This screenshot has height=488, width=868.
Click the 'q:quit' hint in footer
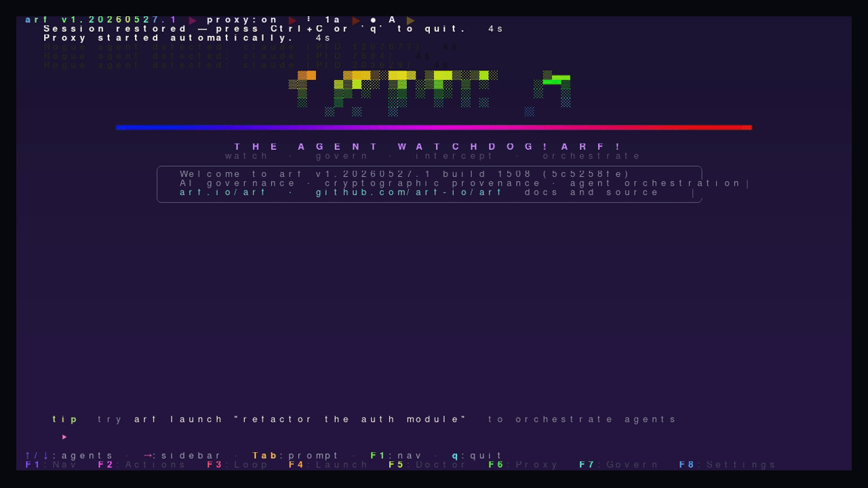(x=477, y=456)
